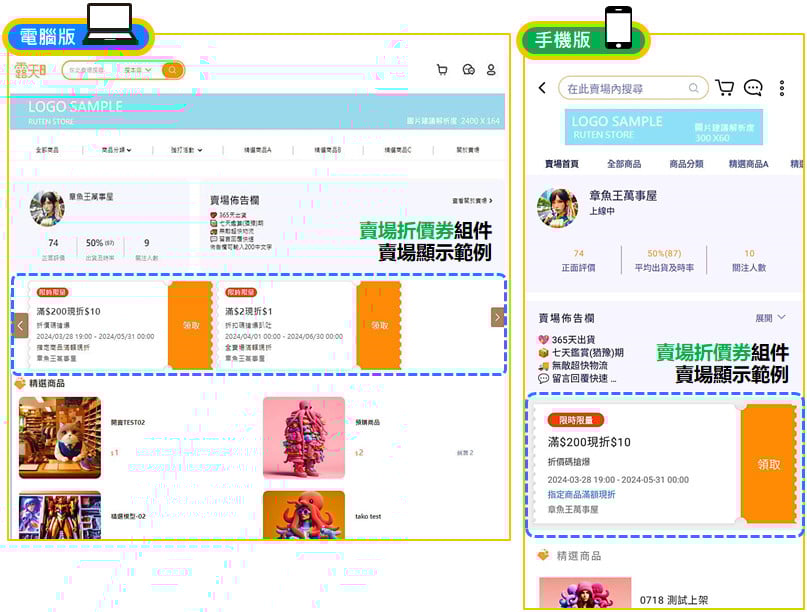Click the orange search magnifier button
Image resolution: width=807 pixels, height=612 pixels.
point(173,70)
